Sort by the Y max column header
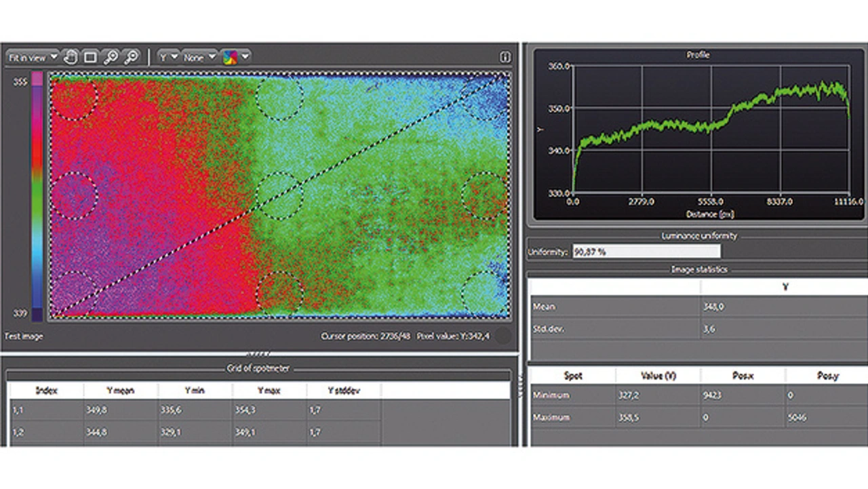The image size is (868, 489). point(269,390)
